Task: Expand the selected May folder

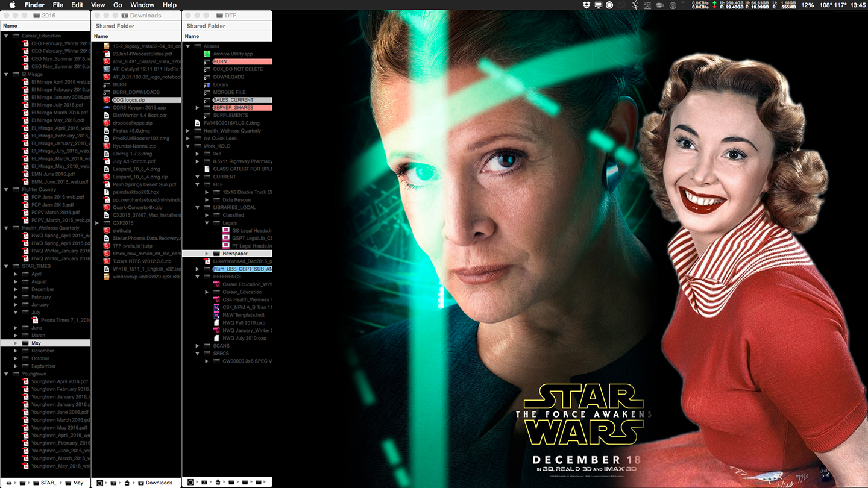Action: coord(16,343)
